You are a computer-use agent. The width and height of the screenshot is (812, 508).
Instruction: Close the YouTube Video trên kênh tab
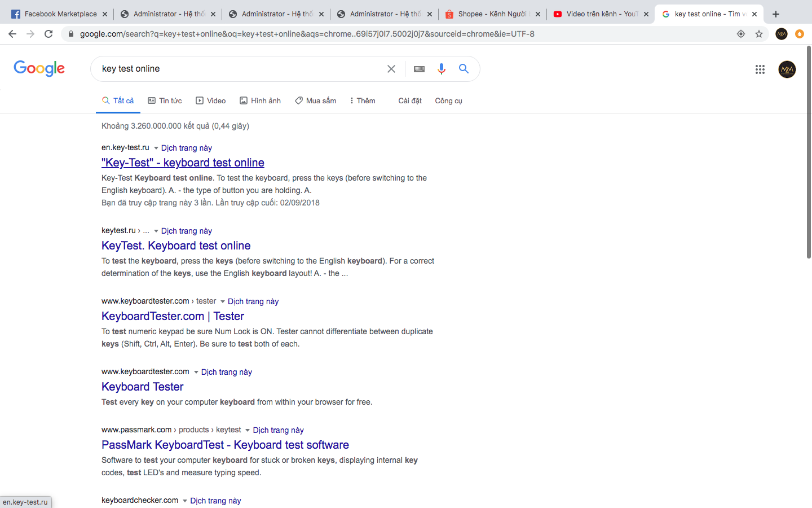(646, 14)
